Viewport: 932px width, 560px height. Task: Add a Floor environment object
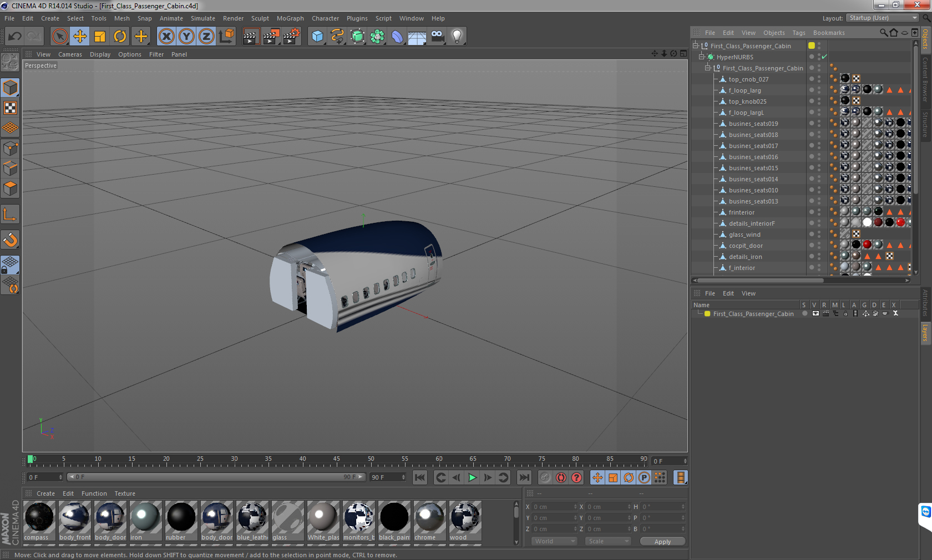coord(417,37)
